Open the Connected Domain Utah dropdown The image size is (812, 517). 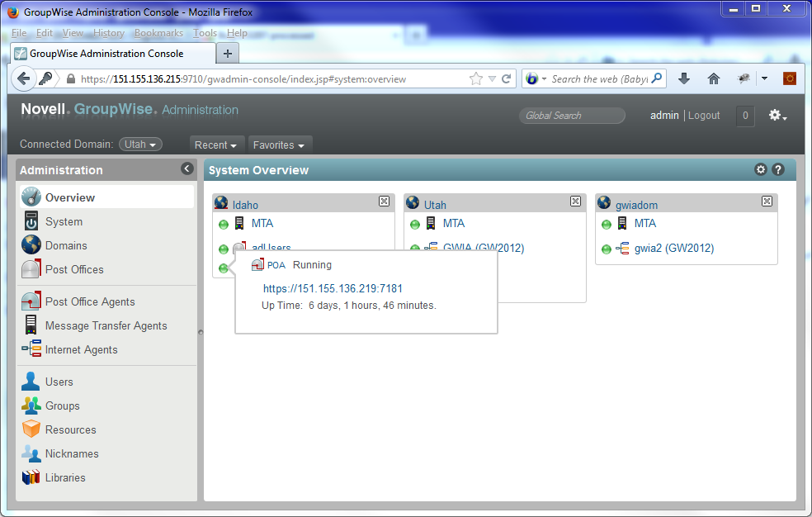click(140, 145)
